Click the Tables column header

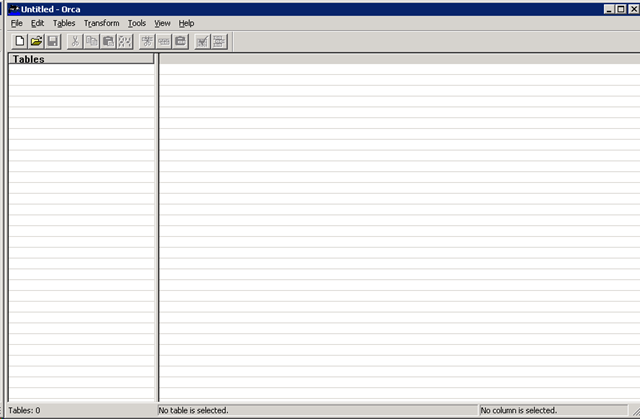[81, 59]
